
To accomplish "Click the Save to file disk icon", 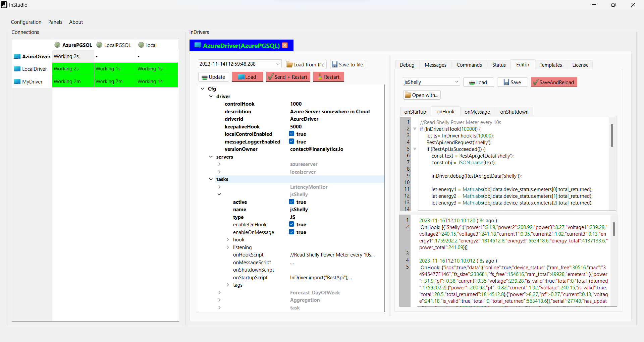I will point(334,65).
